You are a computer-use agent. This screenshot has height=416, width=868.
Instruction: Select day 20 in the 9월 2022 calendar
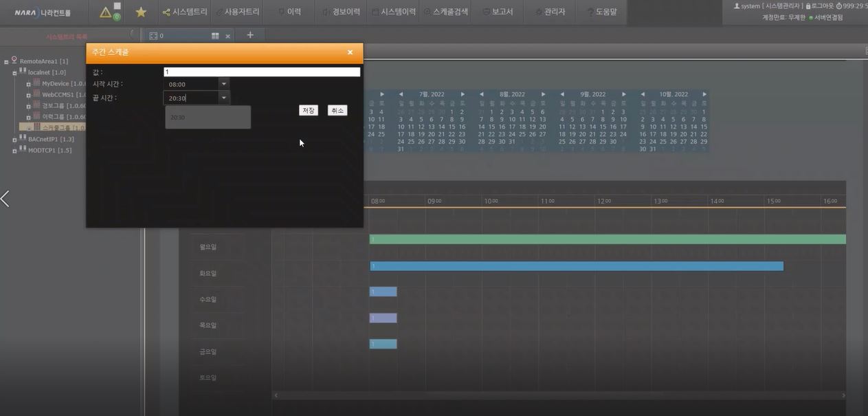pyautogui.click(x=582, y=134)
